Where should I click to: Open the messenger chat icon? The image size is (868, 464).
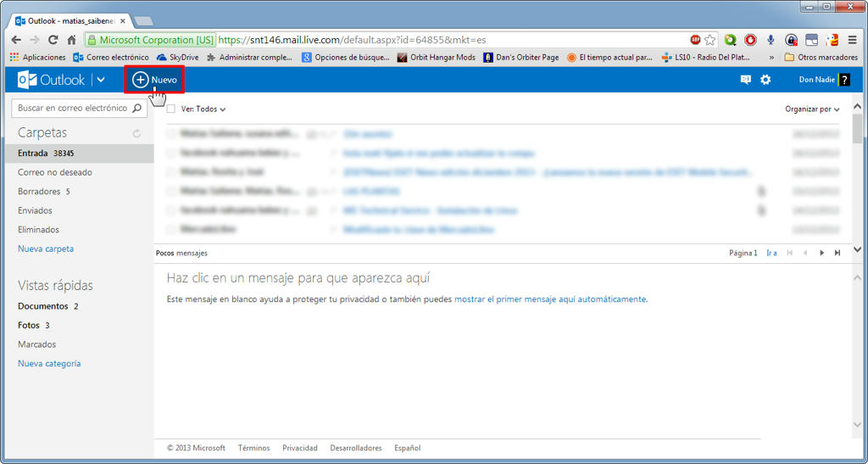746,80
